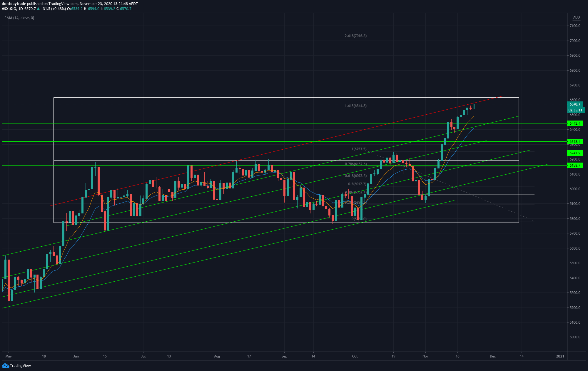Click the latest hollow candle near 6570
Viewport: 588px width, 371px height.
pyautogui.click(x=474, y=106)
